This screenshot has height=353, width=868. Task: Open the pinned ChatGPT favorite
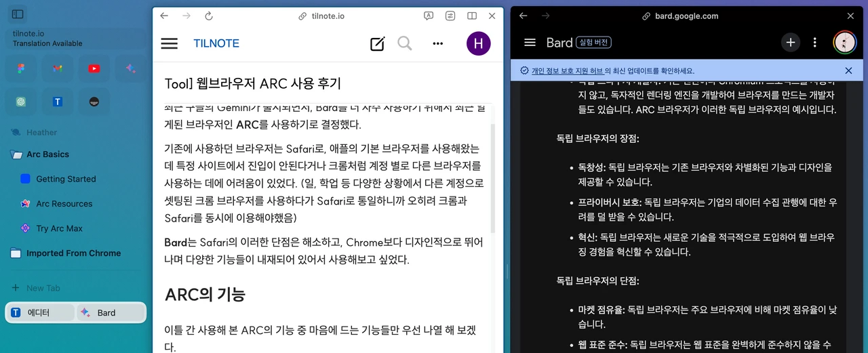pyautogui.click(x=22, y=102)
